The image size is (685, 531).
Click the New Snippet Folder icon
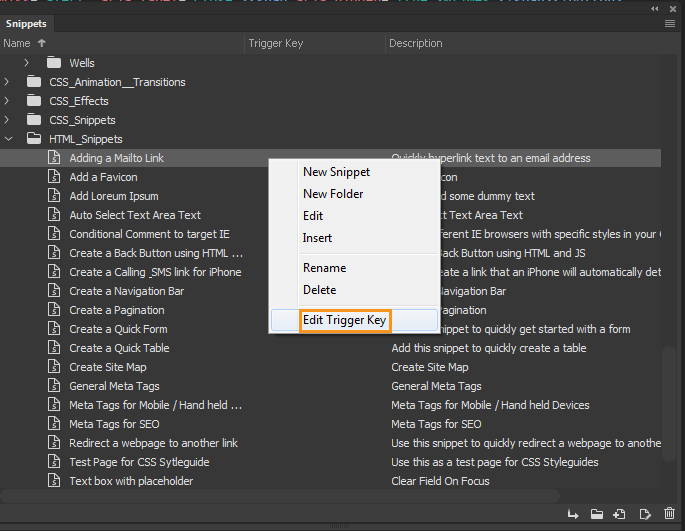[597, 514]
